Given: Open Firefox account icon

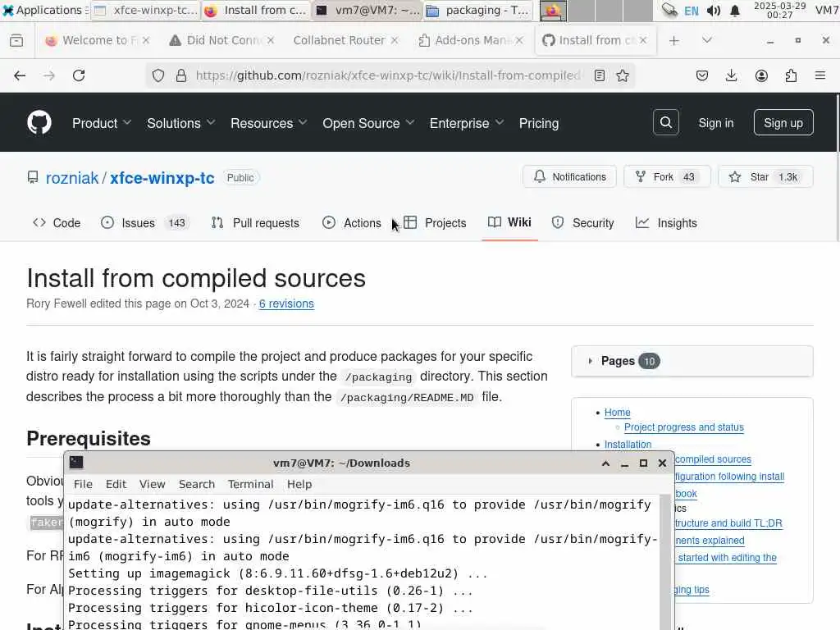Looking at the screenshot, I should pos(761,75).
